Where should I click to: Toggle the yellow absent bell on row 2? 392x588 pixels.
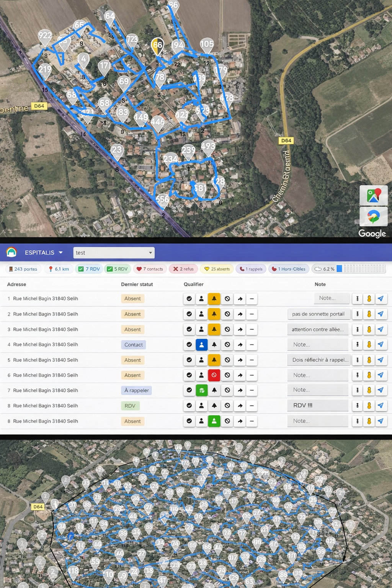(214, 314)
